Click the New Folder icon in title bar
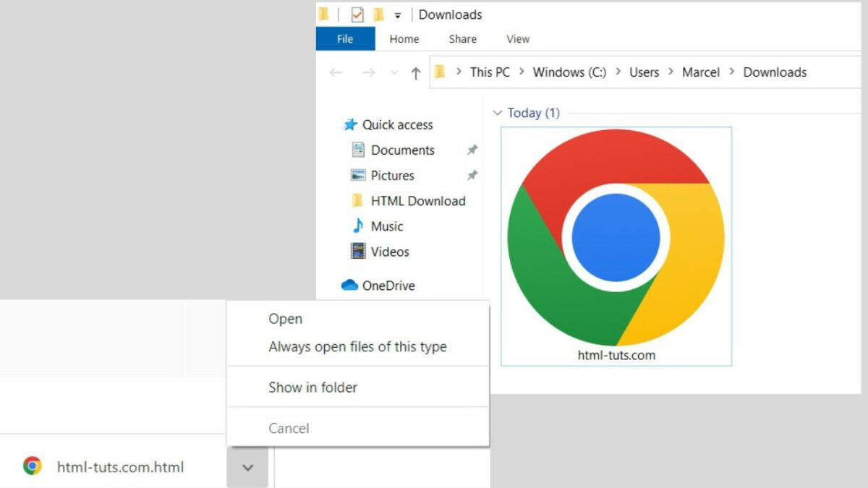The image size is (868, 488). click(378, 14)
